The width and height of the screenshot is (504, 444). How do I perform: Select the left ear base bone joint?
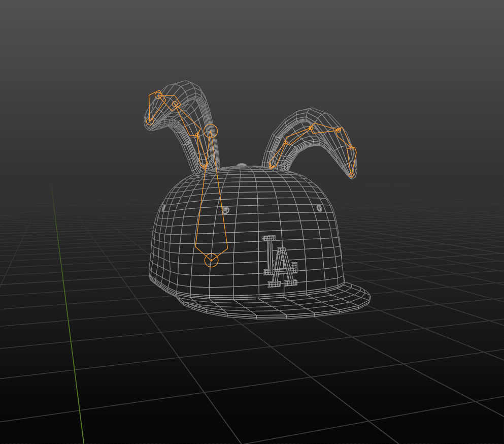click(x=205, y=166)
